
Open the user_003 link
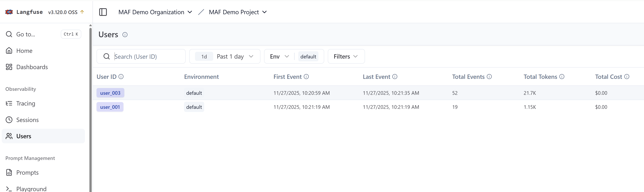click(x=110, y=93)
